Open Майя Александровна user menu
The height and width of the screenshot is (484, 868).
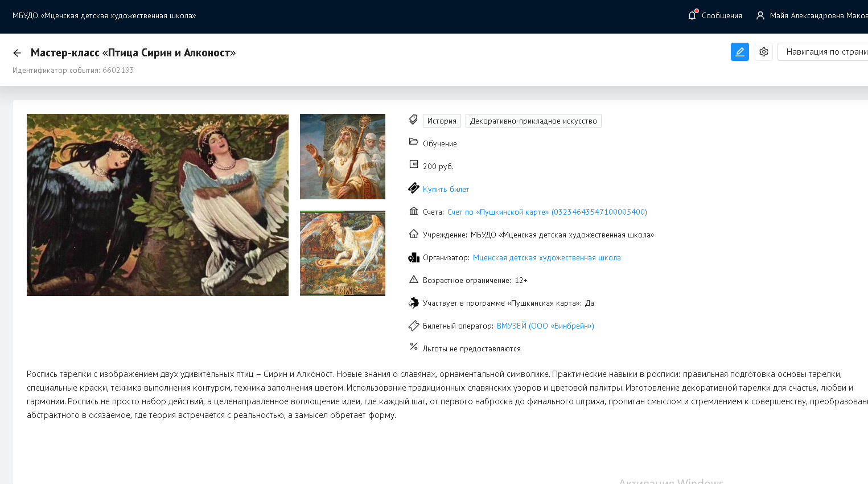tap(818, 16)
